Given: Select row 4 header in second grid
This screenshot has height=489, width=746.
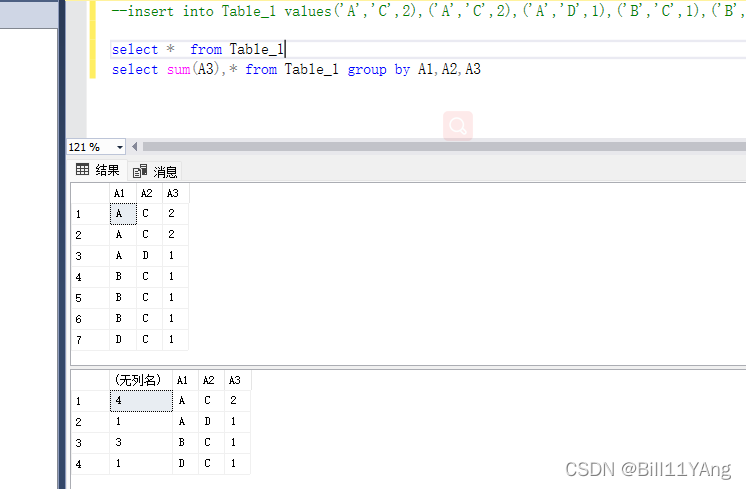Looking at the screenshot, I should pos(90,464).
